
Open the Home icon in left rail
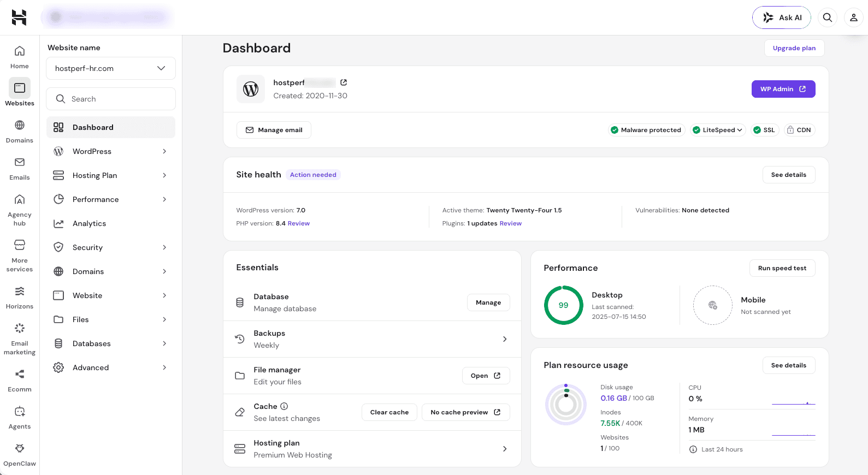click(x=20, y=51)
